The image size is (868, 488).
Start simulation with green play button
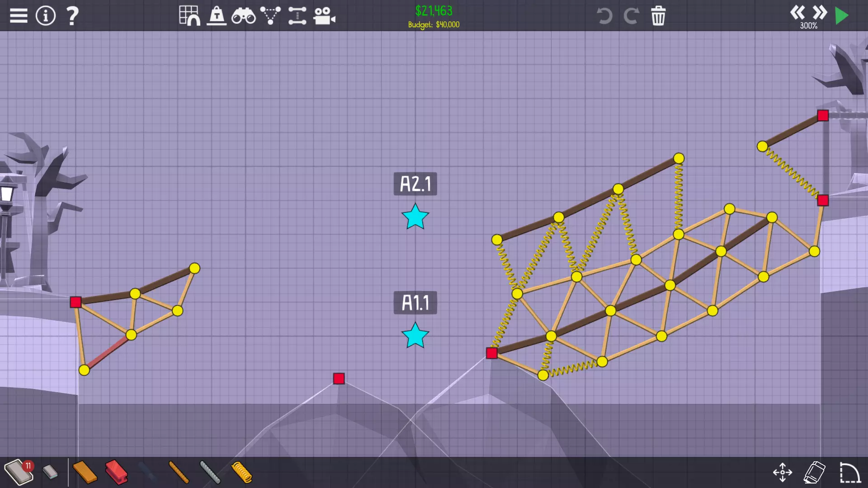(x=841, y=16)
